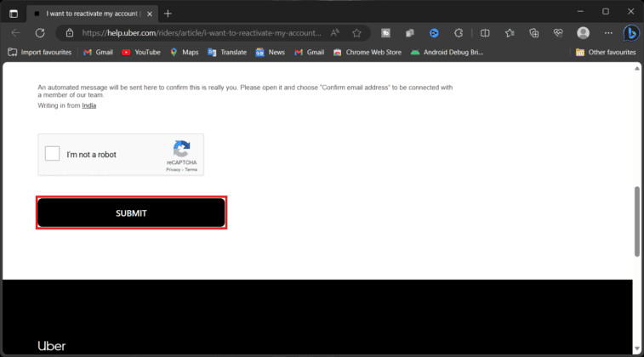Open the Collections icon
Screen dimensions: 644x357
pos(534,32)
